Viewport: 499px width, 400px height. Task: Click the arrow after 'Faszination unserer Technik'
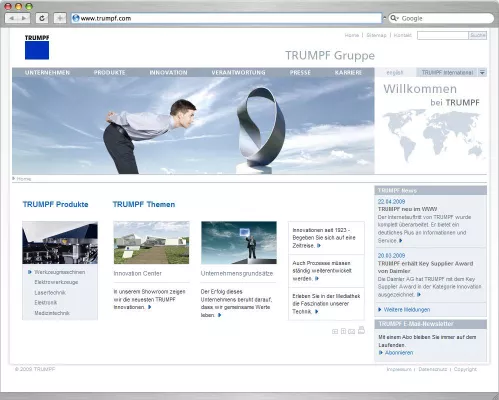coord(317,312)
